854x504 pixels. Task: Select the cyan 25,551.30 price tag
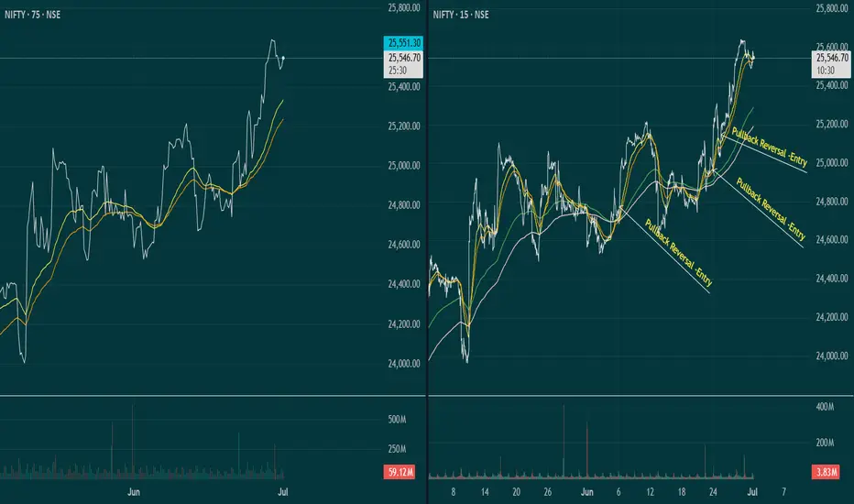pyautogui.click(x=403, y=43)
